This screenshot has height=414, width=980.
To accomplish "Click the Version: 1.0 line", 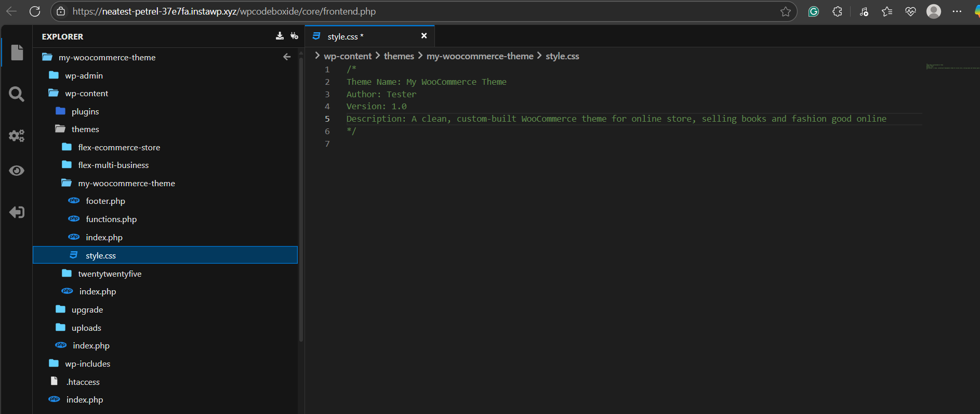I will [376, 106].
